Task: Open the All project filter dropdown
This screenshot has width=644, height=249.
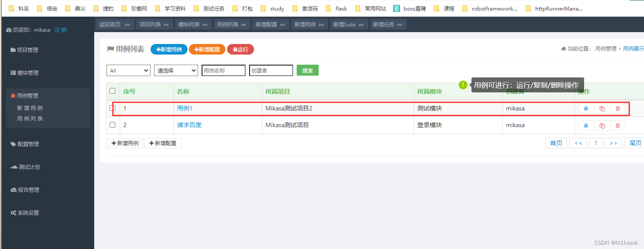Action: tap(129, 70)
